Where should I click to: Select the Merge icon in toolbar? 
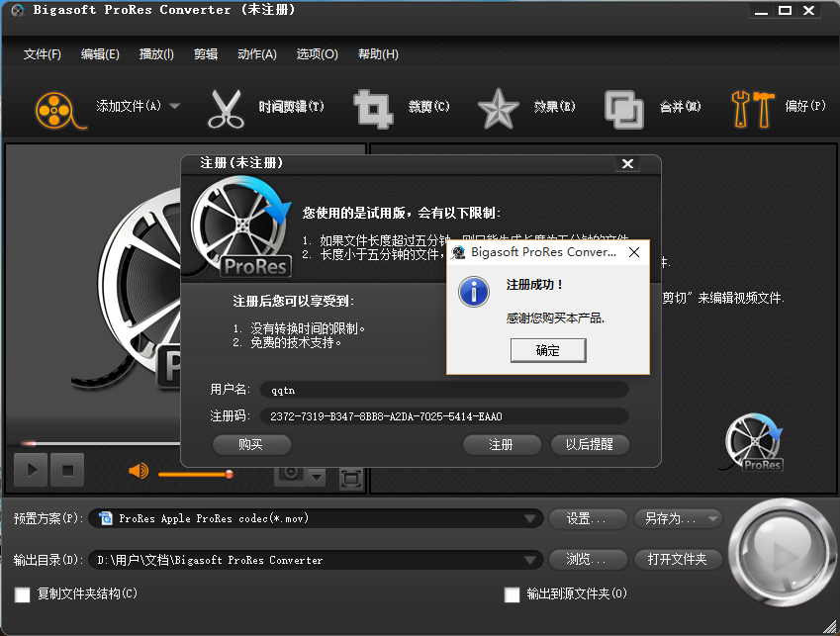623,108
